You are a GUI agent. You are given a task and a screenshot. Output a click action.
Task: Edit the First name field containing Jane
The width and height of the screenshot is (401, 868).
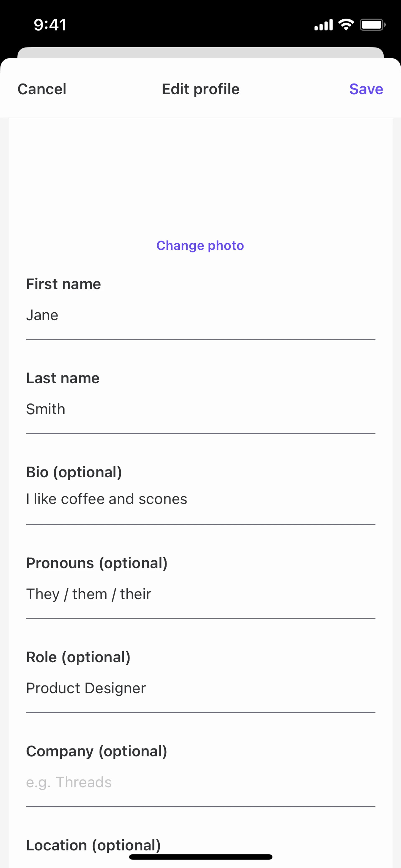point(200,315)
